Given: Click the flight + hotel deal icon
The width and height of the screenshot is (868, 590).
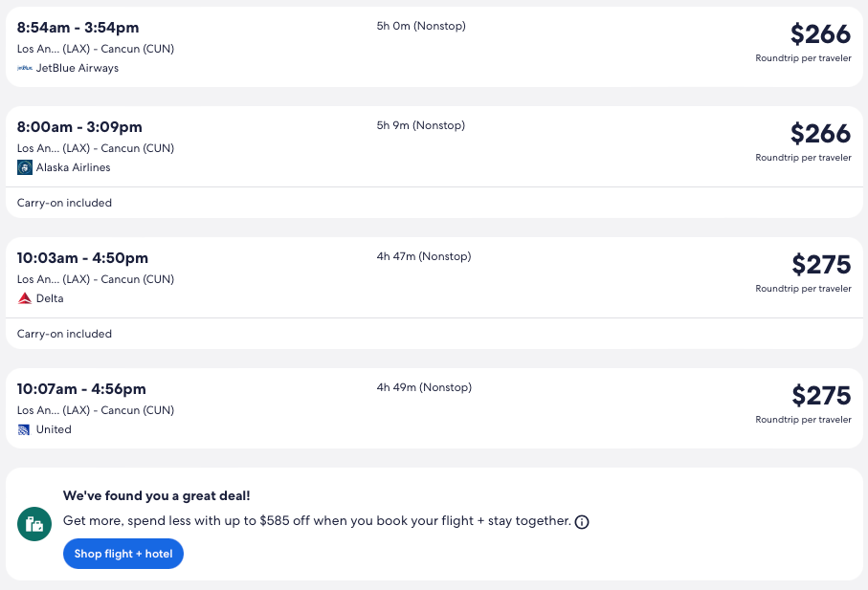Looking at the screenshot, I should point(35,524).
